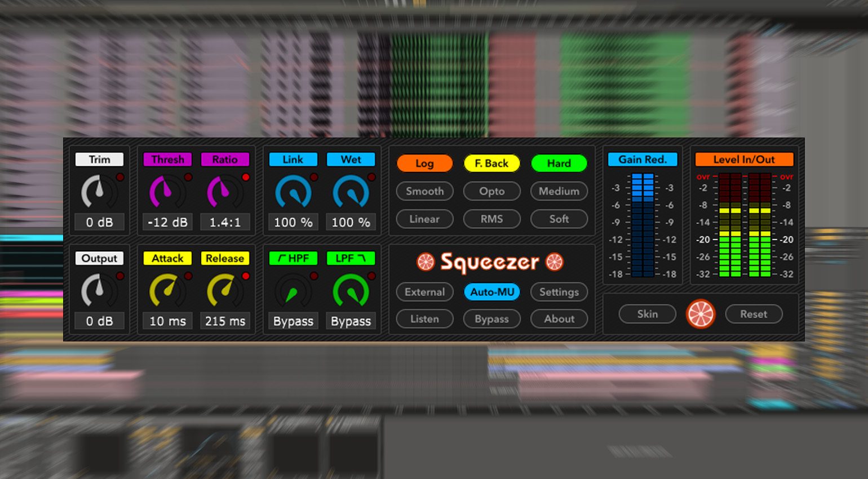Open the Settings dialog
Viewport: 868px width, 479px height.
(559, 292)
